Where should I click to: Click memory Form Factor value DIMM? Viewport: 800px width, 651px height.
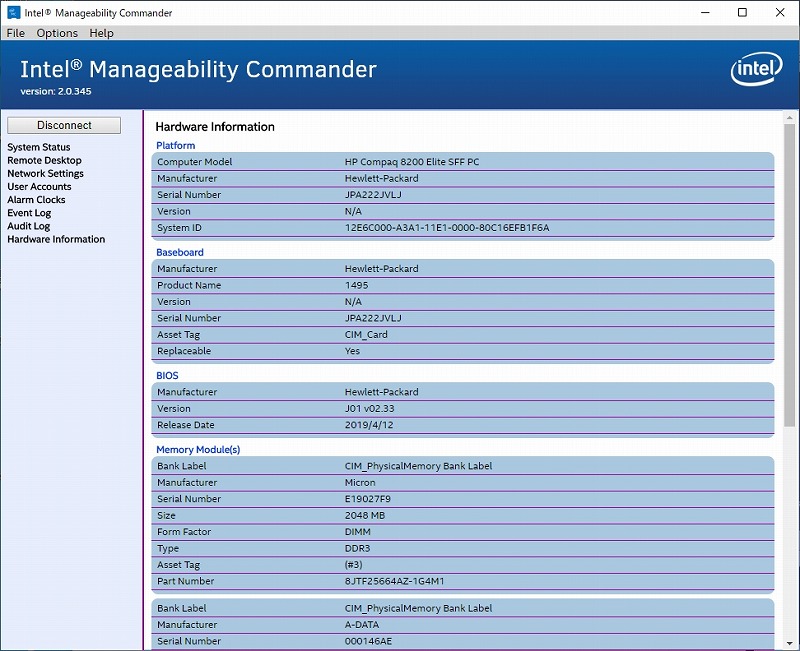(358, 532)
